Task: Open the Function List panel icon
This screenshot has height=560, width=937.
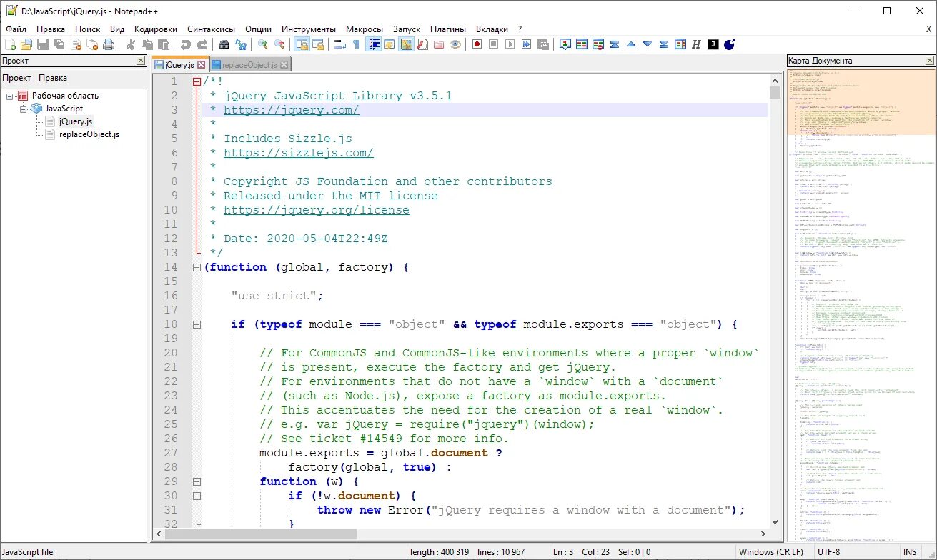Action: [x=422, y=44]
